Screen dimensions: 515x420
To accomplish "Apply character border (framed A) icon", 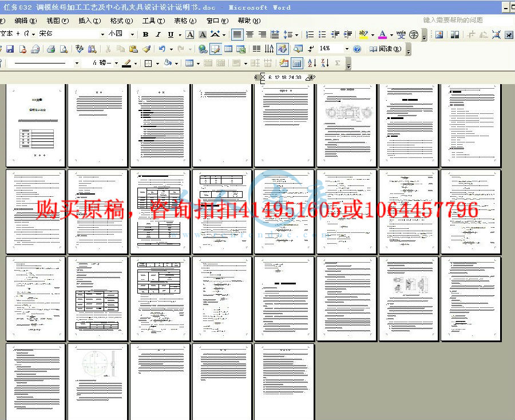I will [190, 34].
